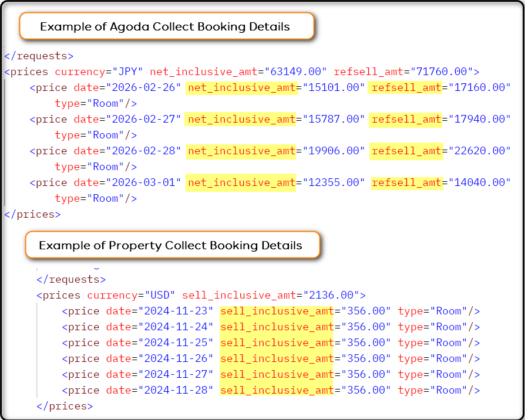Click type="Room" below the 2026-02-28 price
This screenshot has height=420, width=525.
click(96, 167)
